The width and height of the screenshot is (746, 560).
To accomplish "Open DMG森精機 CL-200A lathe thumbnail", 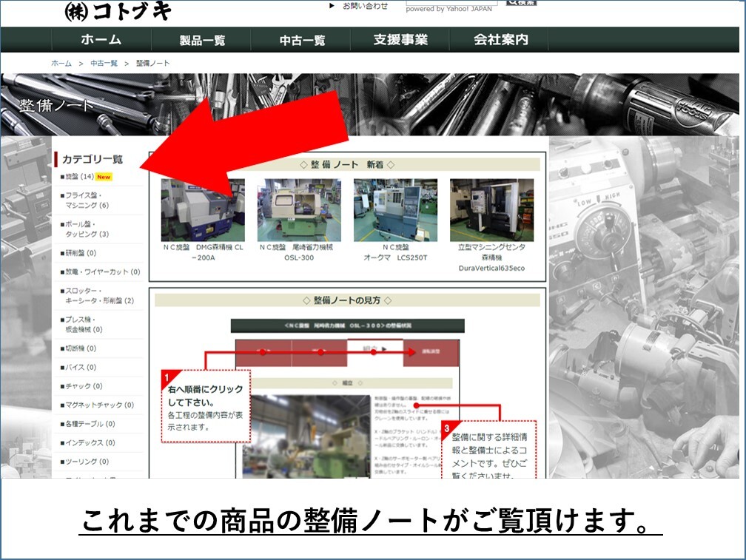I will tap(203, 210).
